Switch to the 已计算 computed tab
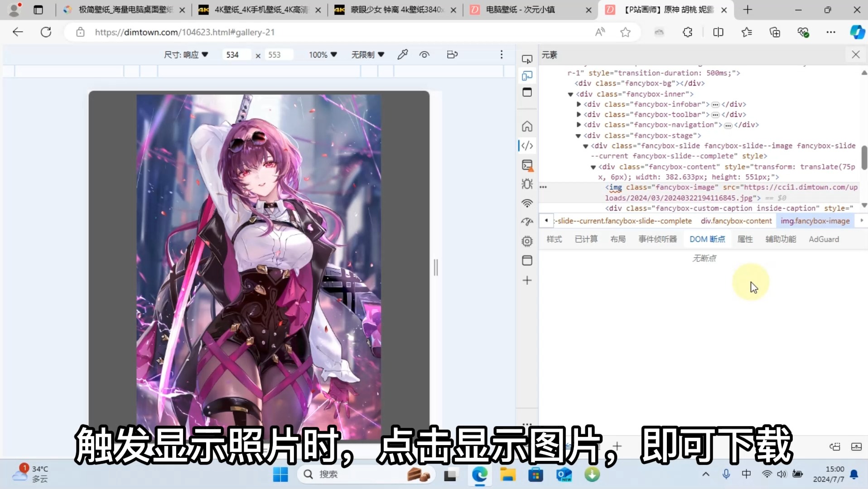Screen dimensions: 868x489 tap(586, 239)
